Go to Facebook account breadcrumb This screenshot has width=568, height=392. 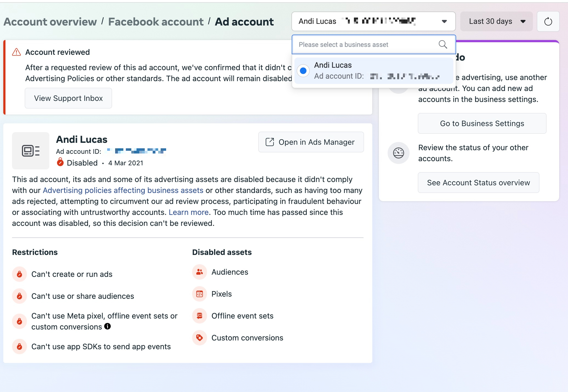156,22
